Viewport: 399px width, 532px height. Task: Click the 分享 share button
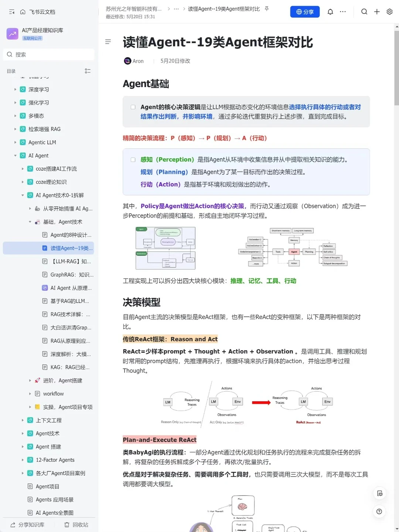305,11
